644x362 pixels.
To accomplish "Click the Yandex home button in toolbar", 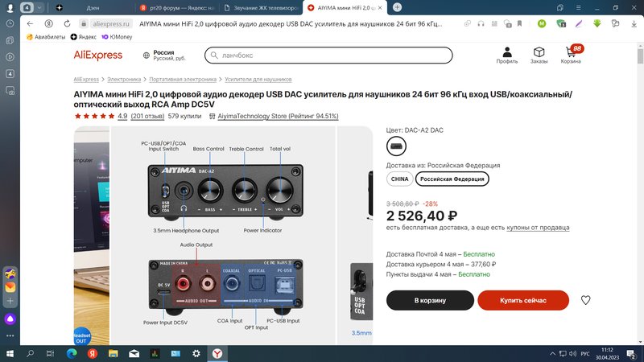I will 49,24.
